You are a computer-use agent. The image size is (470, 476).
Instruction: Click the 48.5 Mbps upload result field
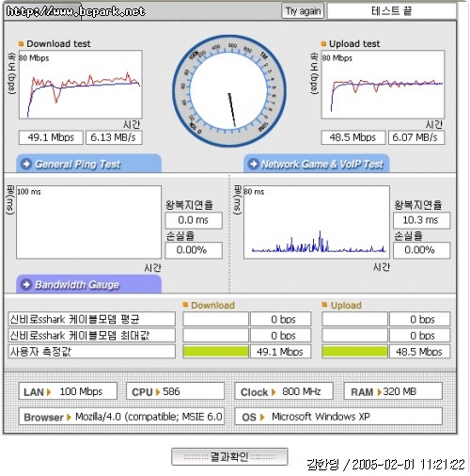[x=353, y=137]
